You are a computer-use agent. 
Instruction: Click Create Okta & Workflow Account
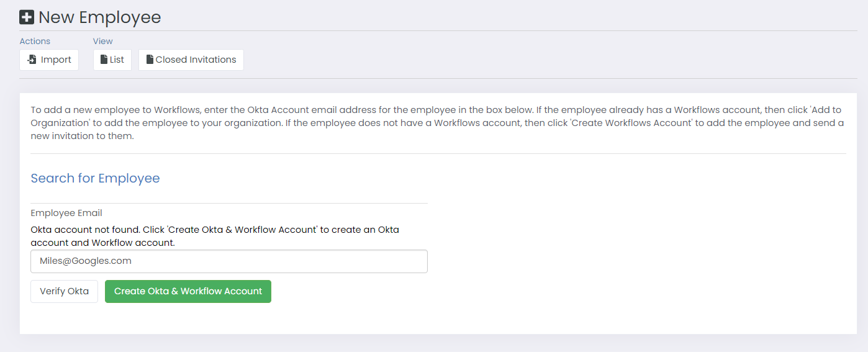[x=188, y=291]
